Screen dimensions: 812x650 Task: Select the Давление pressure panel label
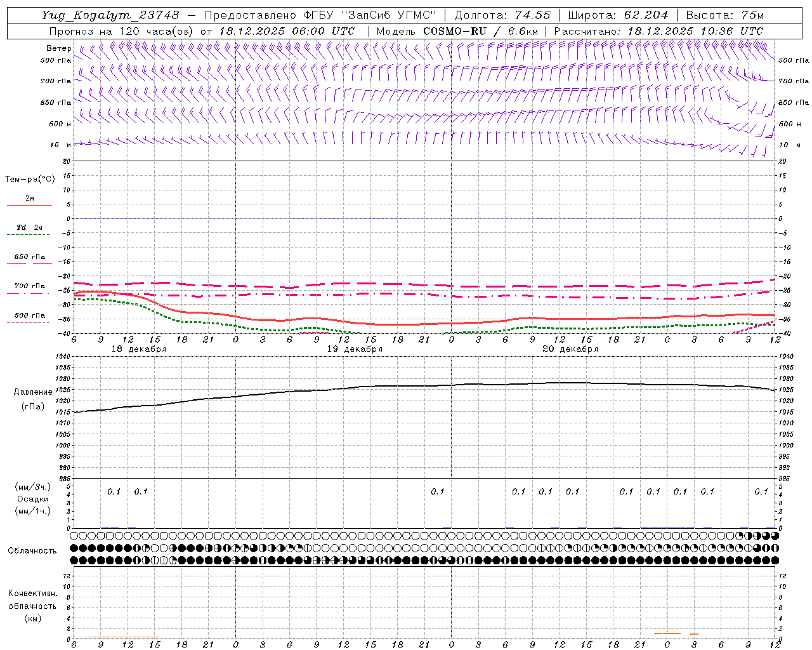click(33, 392)
